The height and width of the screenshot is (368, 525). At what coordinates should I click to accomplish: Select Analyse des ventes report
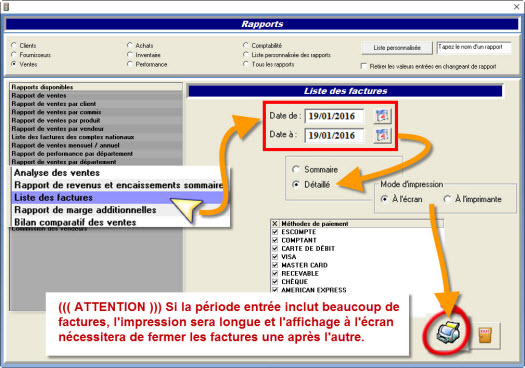point(120,173)
